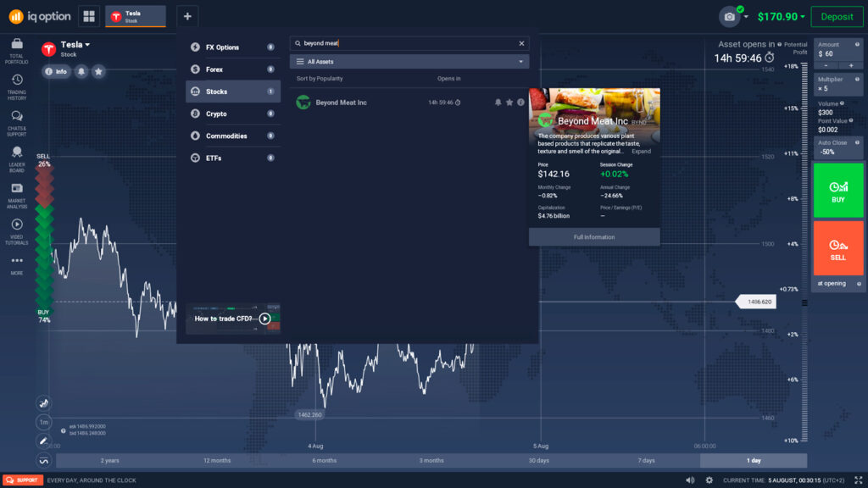Open the indicators icon
Image resolution: width=868 pixels, height=488 pixels.
(x=44, y=460)
